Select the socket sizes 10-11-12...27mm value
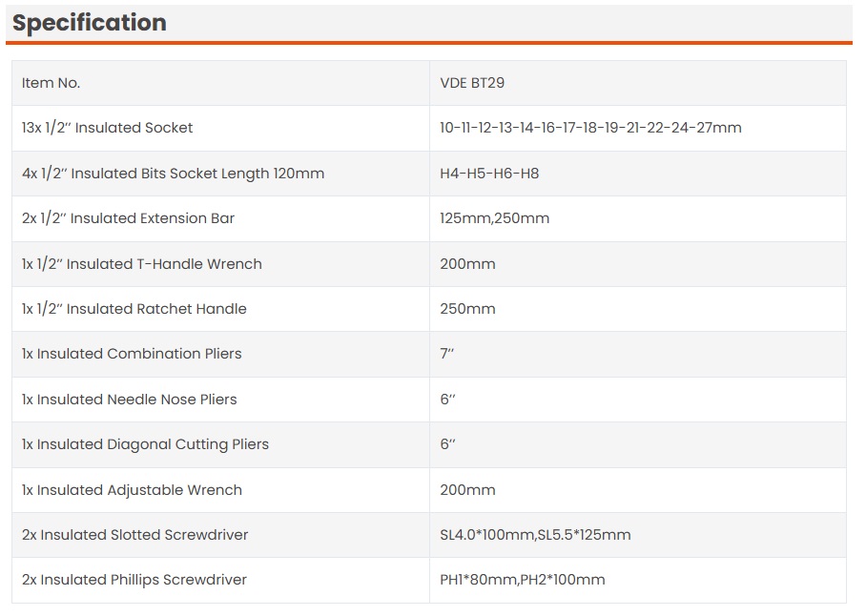This screenshot has width=866, height=616. (590, 128)
